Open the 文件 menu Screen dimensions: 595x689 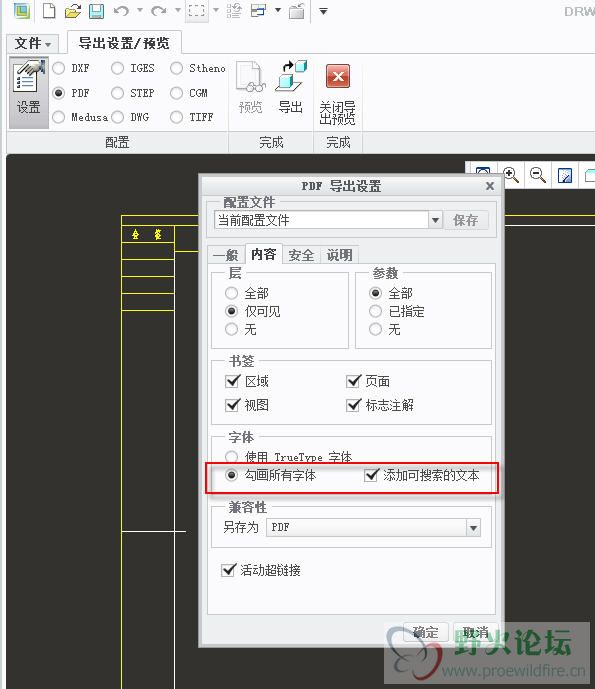tap(33, 44)
